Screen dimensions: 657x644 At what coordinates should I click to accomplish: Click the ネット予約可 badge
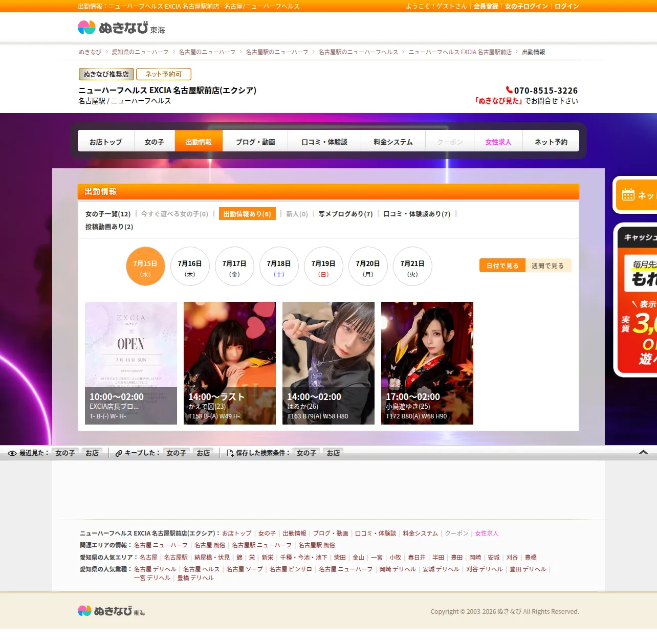click(164, 74)
